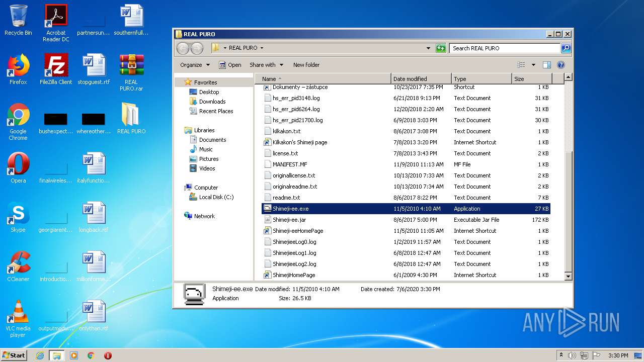
Task: Open VLC media player shortcut
Action: click(x=18, y=319)
